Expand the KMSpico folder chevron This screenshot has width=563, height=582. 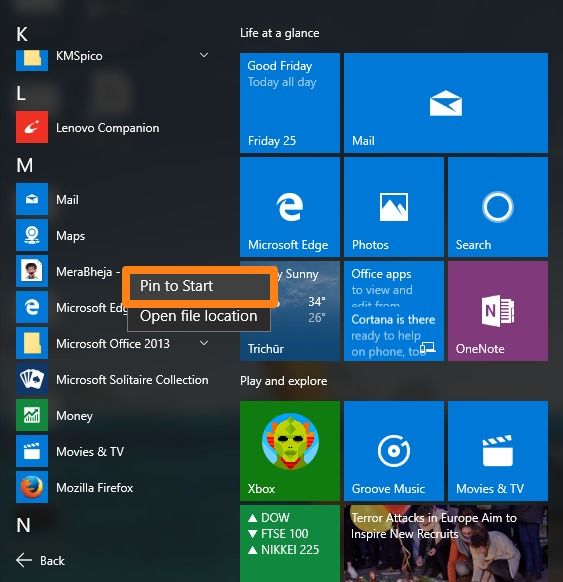point(204,55)
